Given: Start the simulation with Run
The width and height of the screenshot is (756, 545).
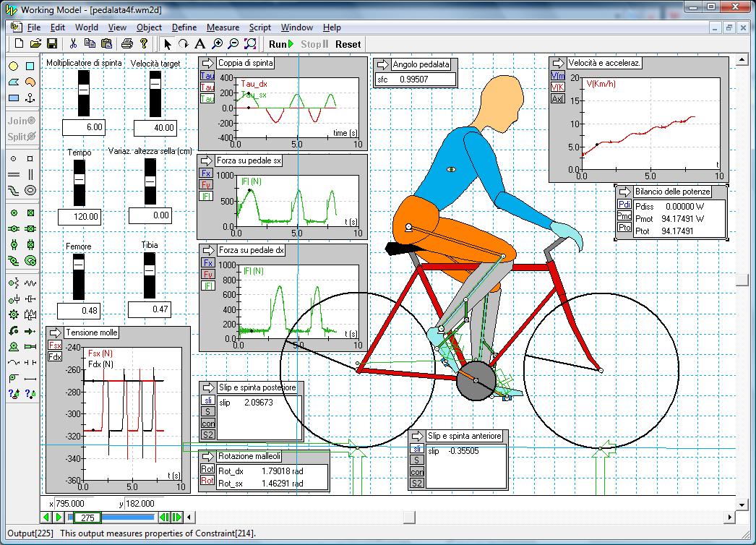Looking at the screenshot, I should (281, 44).
